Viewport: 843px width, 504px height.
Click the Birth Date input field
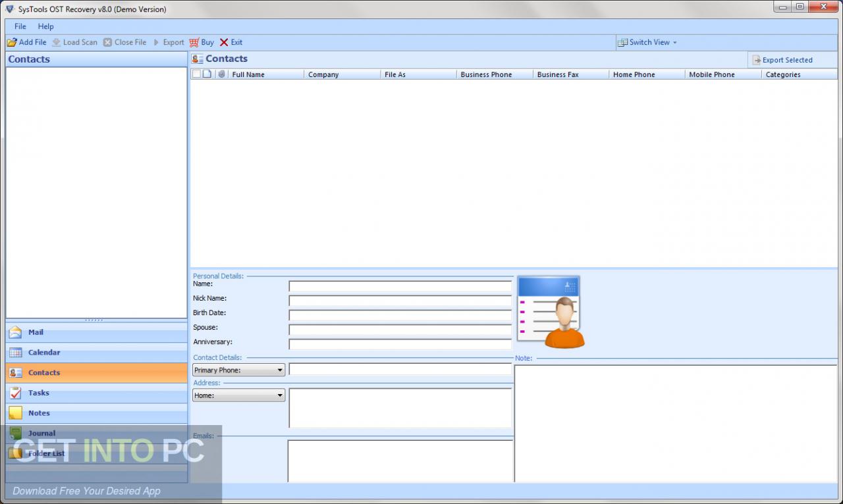pyautogui.click(x=400, y=315)
